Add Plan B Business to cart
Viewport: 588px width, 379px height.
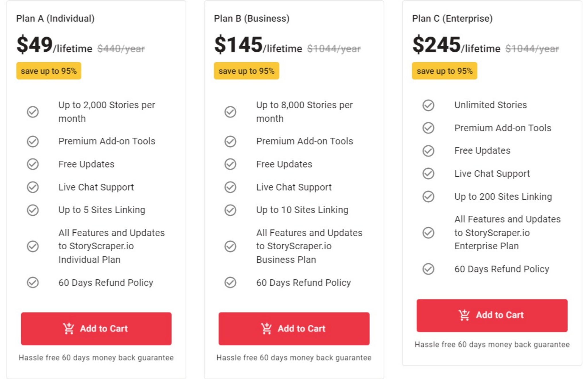[x=294, y=329]
